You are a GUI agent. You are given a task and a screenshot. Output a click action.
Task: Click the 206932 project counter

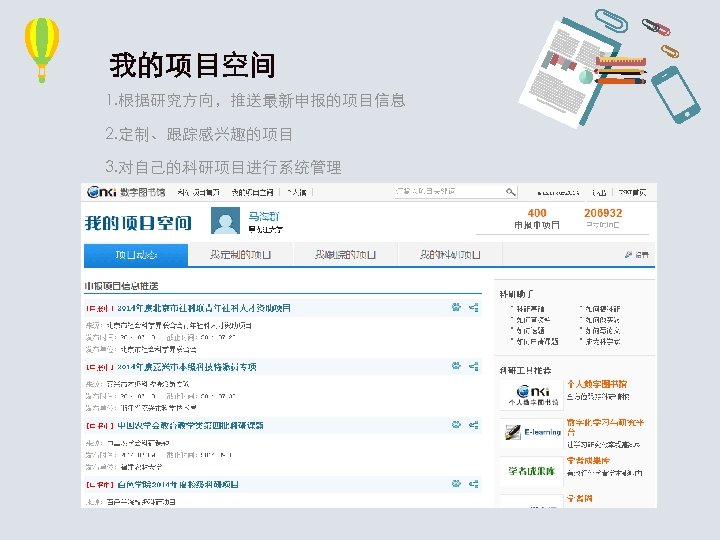point(603,219)
